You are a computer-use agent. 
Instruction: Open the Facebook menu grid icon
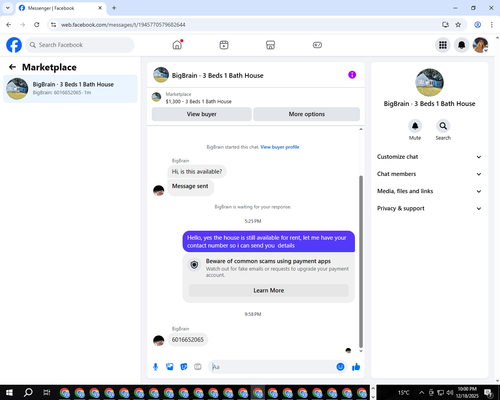tap(443, 45)
